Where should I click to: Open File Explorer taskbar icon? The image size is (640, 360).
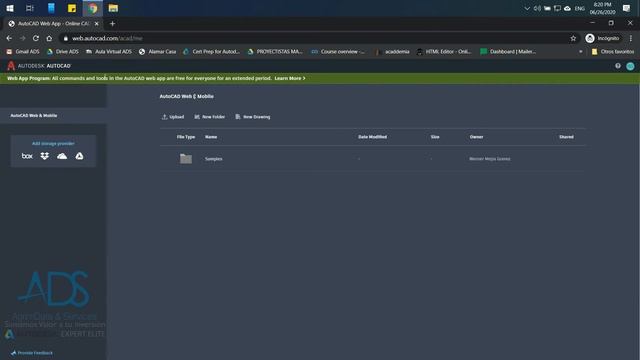tap(113, 8)
